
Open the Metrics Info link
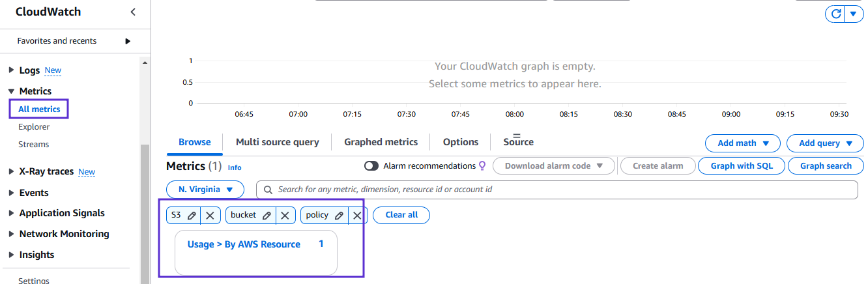235,167
